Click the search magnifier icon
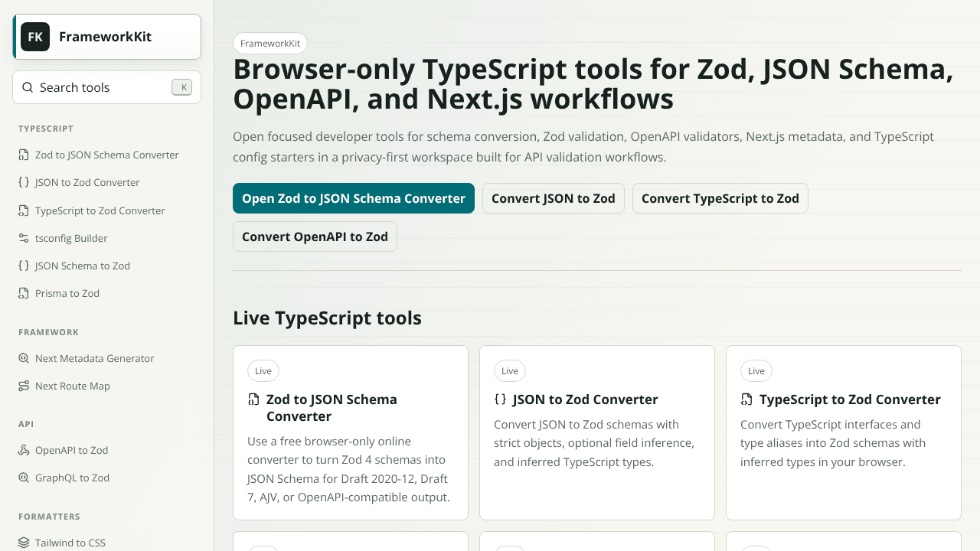This screenshot has width=980, height=551. click(x=27, y=87)
